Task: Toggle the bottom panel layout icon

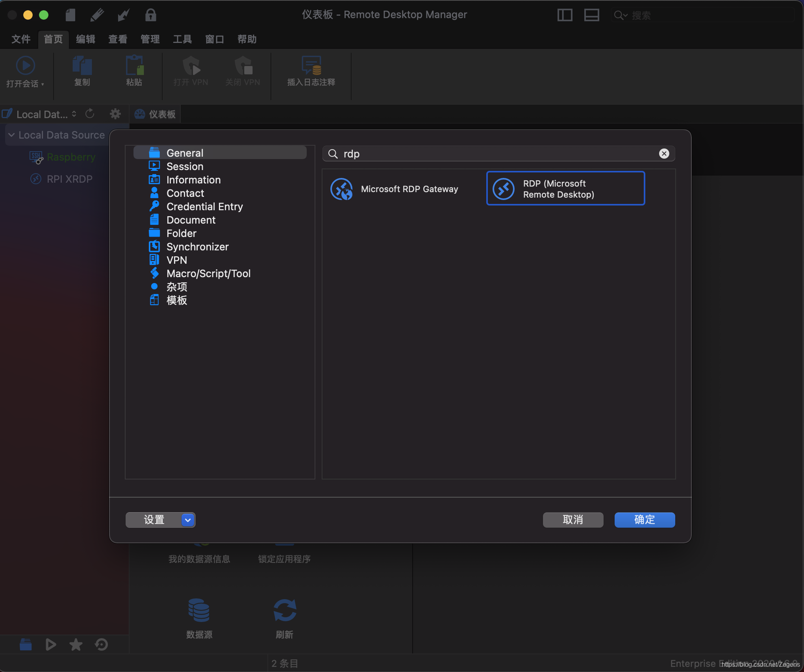Action: point(591,15)
